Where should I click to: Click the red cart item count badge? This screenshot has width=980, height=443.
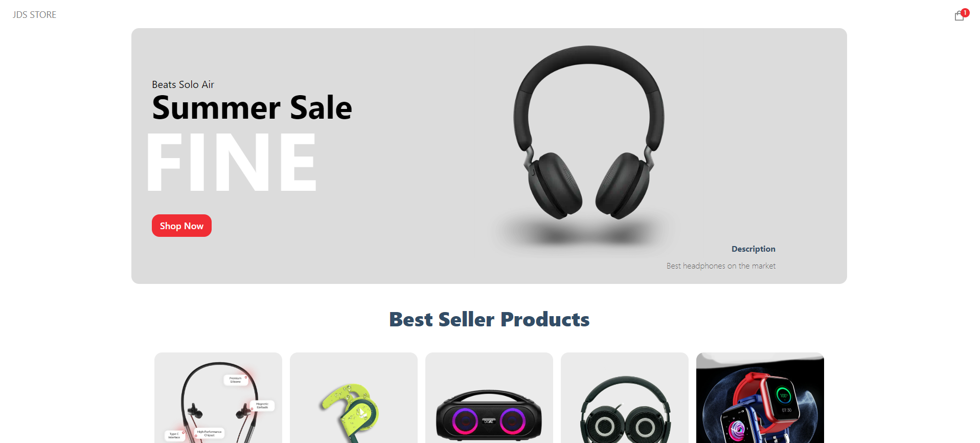[965, 13]
